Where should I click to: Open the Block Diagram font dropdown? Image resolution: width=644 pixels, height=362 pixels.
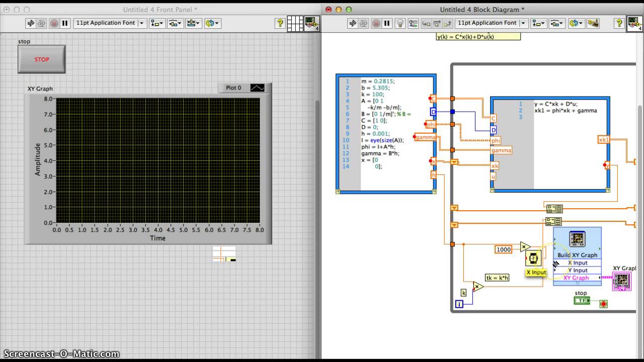(492, 23)
